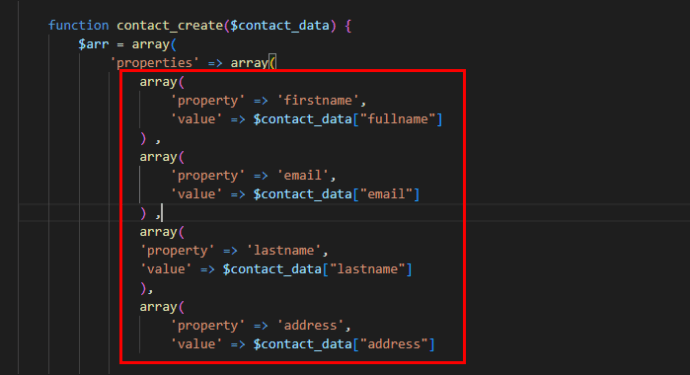
Task: Click the 'properties' array key
Action: point(154,63)
